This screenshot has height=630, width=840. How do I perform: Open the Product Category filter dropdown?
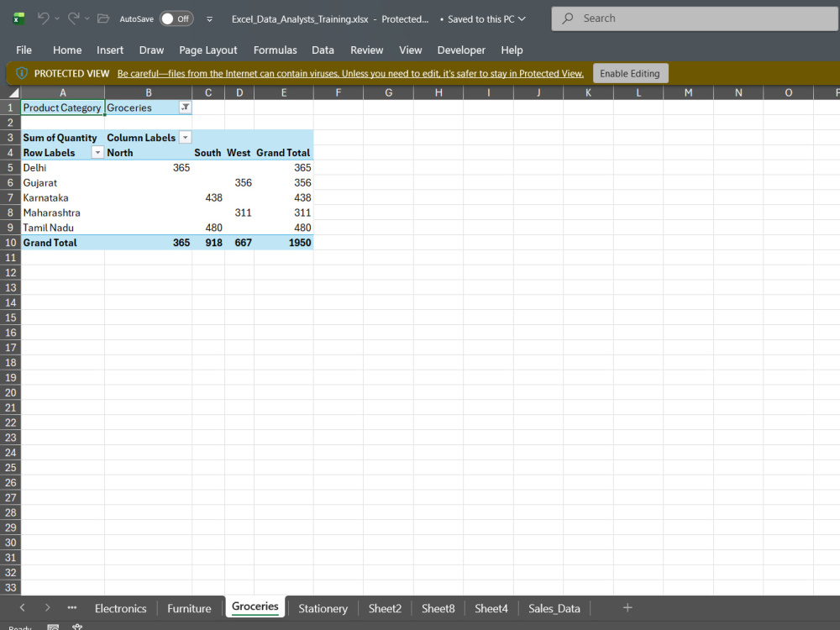[185, 108]
